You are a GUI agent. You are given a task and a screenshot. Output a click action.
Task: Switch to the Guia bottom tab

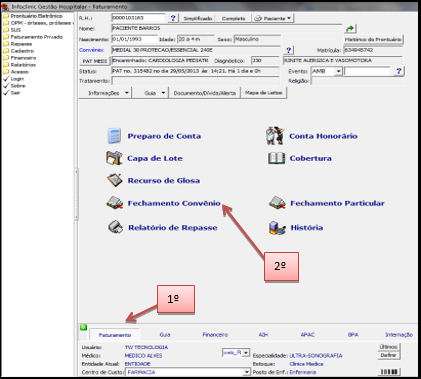(x=165, y=335)
